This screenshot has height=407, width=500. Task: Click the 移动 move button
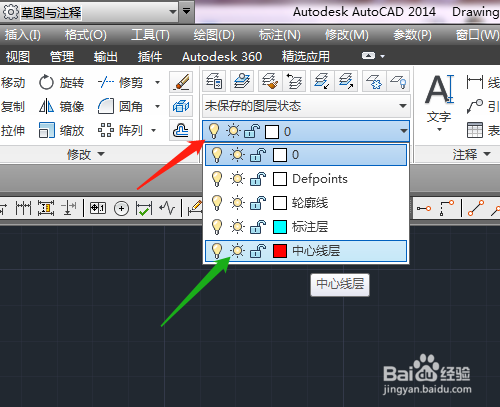click(13, 82)
